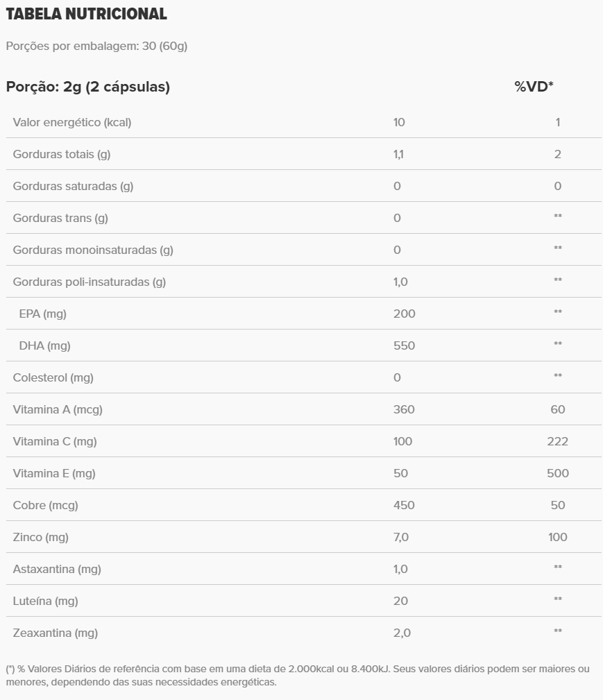
Task: Select the Valor energético (kcal) row label
Action: 72,123
